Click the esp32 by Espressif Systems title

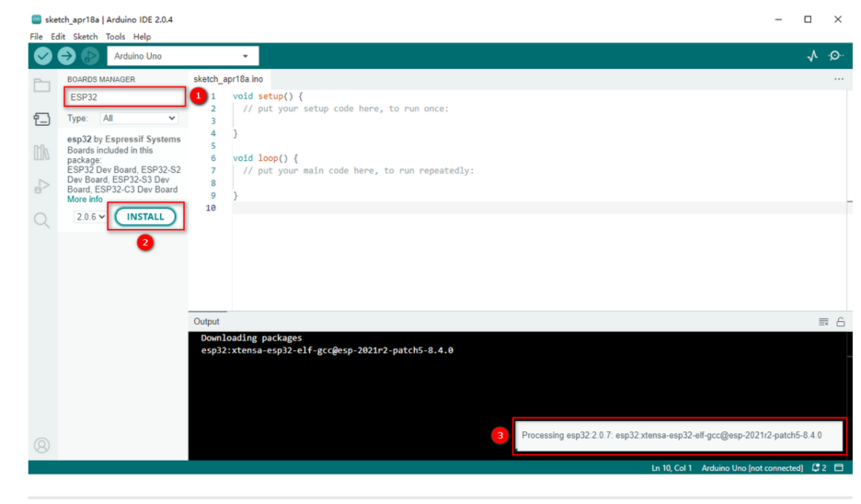124,139
